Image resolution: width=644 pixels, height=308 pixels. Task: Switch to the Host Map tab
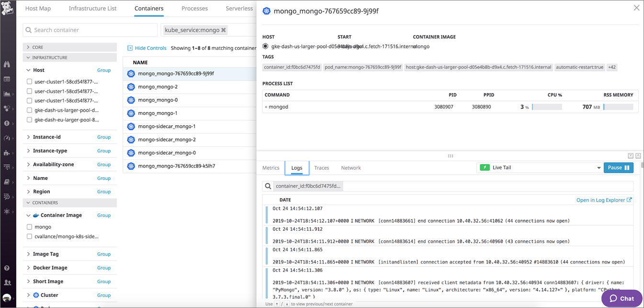tap(38, 8)
